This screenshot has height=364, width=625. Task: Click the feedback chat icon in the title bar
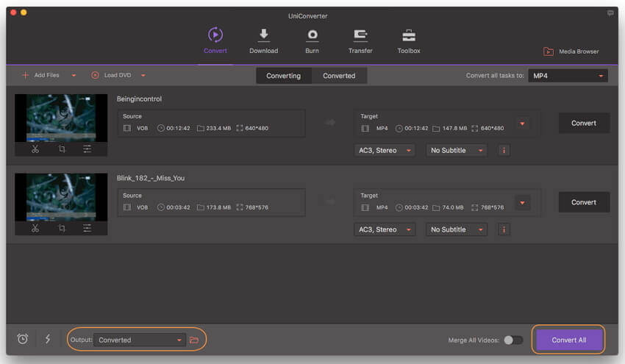[610, 13]
